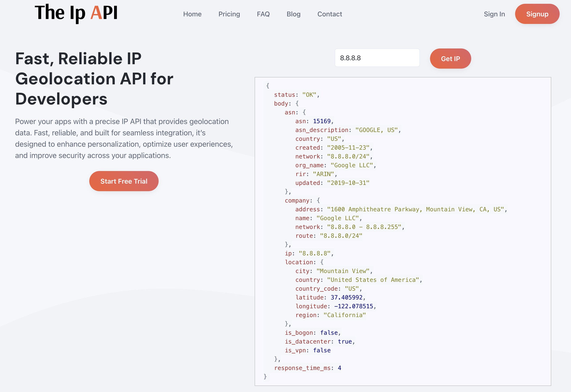Click the is_vpn false value
Image resolution: width=571 pixels, height=392 pixels.
[321, 350]
